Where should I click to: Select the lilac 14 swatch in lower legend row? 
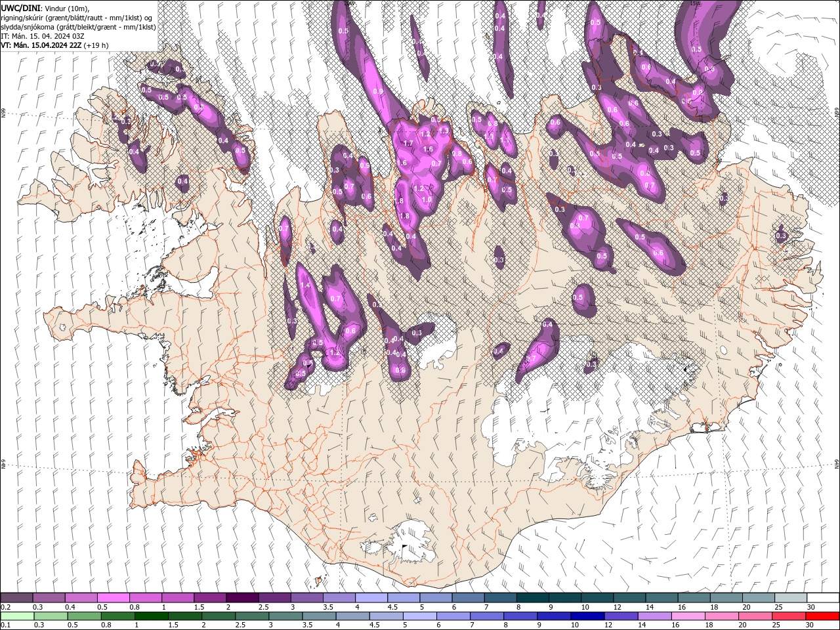tap(654, 616)
